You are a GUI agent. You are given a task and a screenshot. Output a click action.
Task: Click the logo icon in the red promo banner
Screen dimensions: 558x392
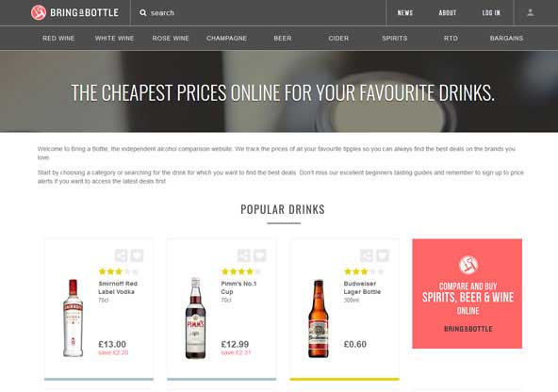pos(468,265)
